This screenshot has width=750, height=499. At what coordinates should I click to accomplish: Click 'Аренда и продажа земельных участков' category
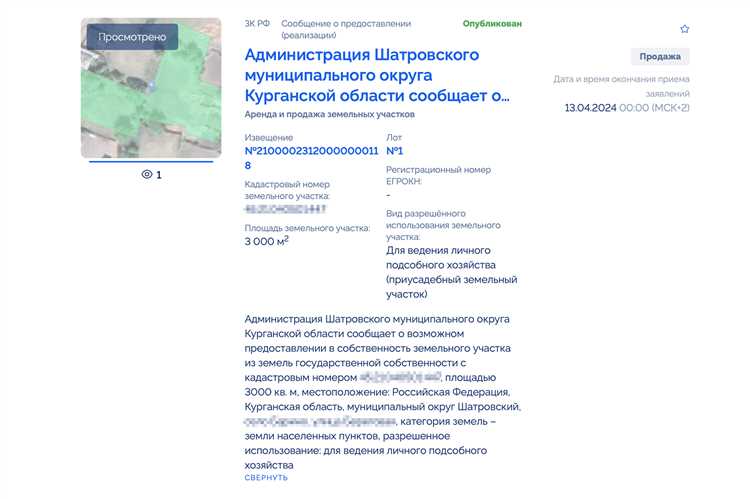[x=330, y=114]
